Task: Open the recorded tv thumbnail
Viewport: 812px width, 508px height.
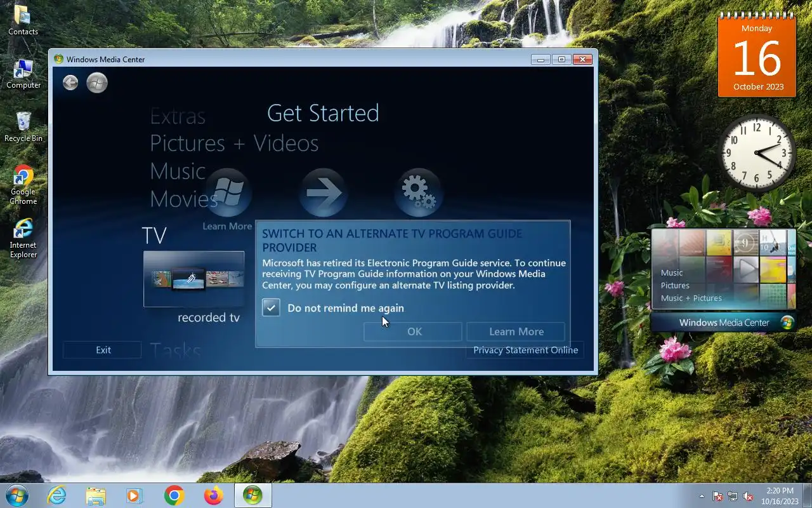Action: [x=193, y=279]
